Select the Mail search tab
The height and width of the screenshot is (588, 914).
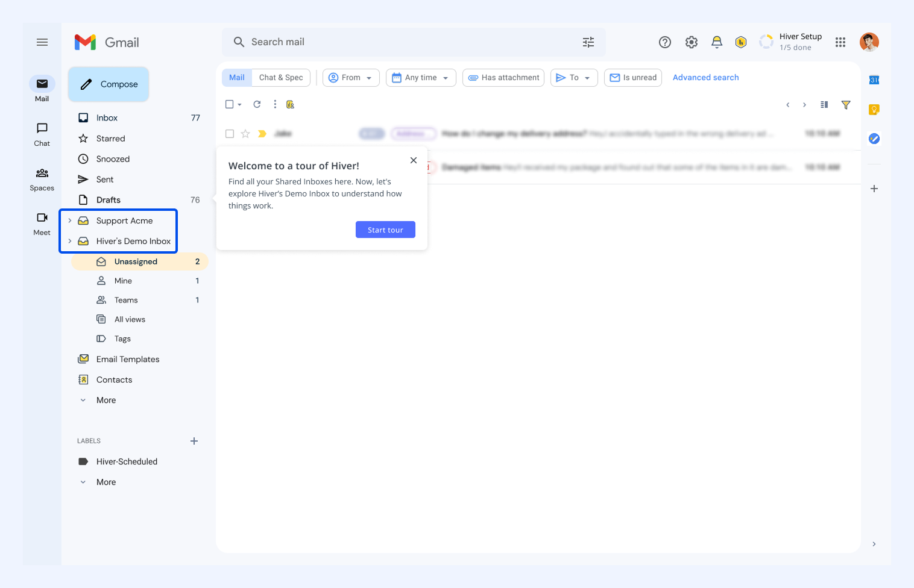[x=237, y=78]
